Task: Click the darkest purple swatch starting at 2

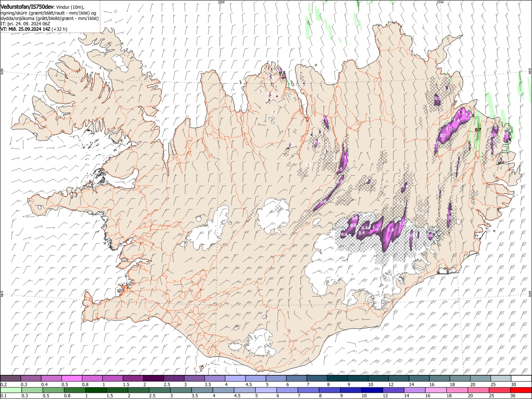Action: 153,379
